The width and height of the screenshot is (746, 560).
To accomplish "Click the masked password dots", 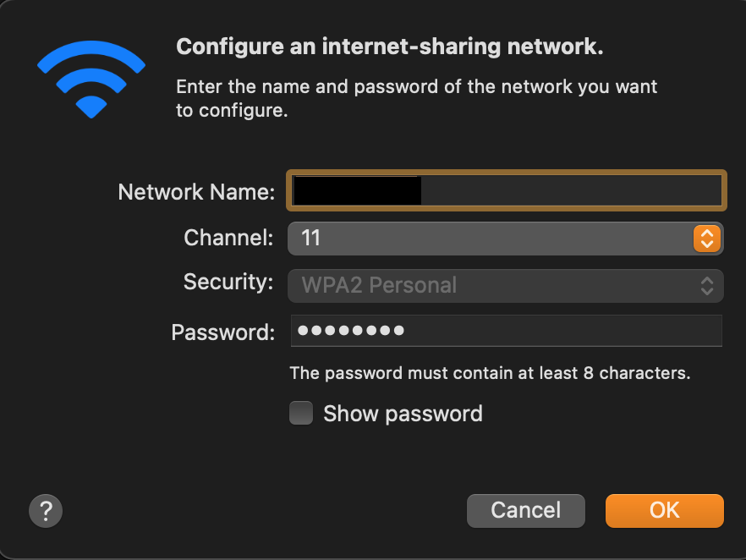I will coord(351,331).
